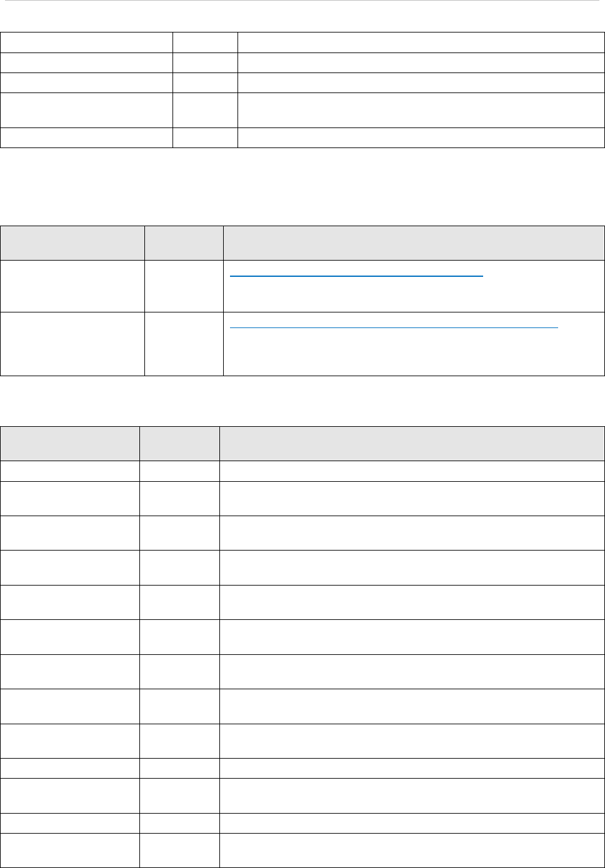Click the bottom table's last row middle cell
This screenshot has height=868, width=605.
179,850
